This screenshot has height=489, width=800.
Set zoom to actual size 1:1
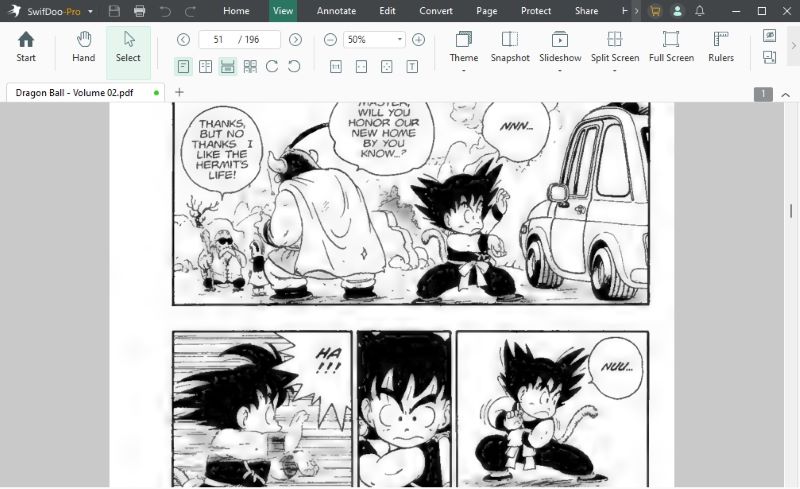336,67
